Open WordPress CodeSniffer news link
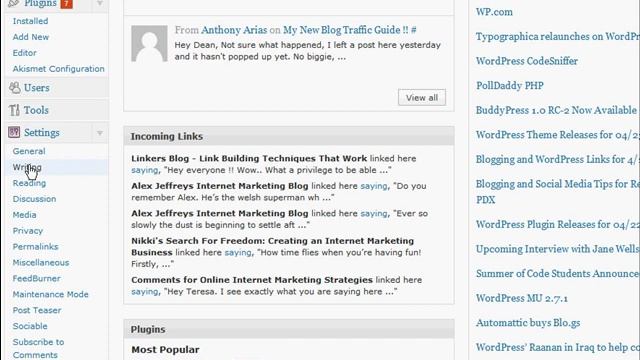Screen dimensions: 640x360 (x=527, y=61)
